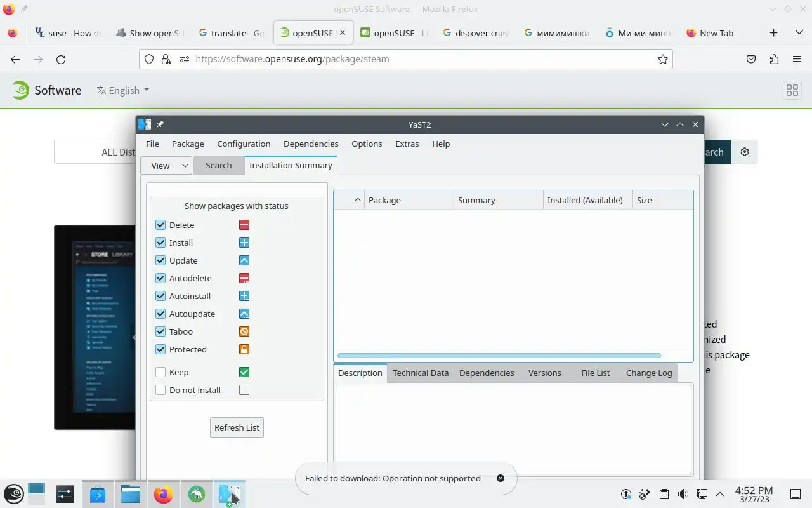Open the Firefox Pocket save icon

pyautogui.click(x=751, y=59)
